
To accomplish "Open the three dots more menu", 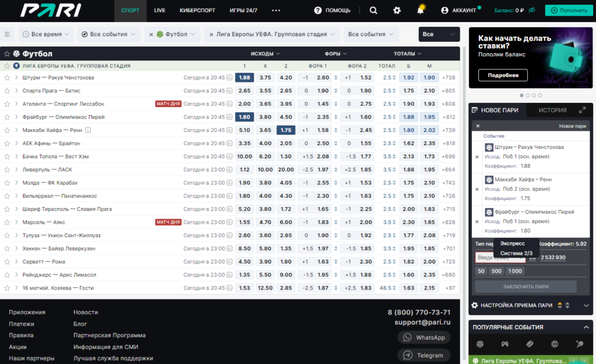I will tap(276, 10).
